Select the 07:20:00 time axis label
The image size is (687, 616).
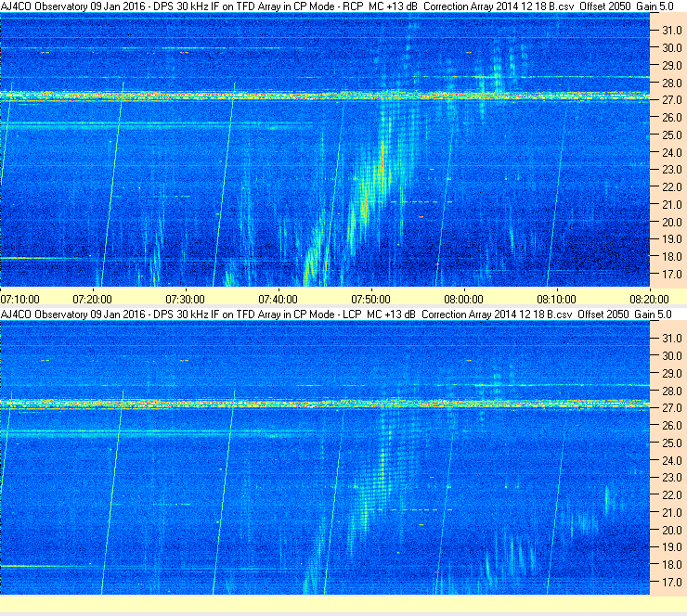92,300
